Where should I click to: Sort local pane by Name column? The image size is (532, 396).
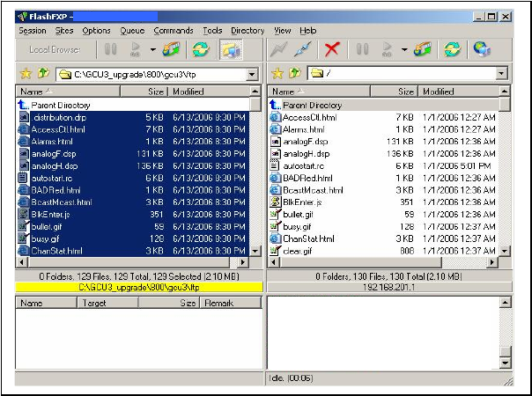tap(68, 92)
